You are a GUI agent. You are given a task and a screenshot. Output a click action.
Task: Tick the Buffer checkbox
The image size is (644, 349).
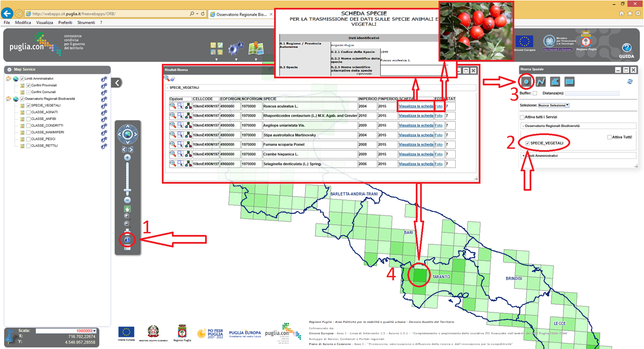535,93
